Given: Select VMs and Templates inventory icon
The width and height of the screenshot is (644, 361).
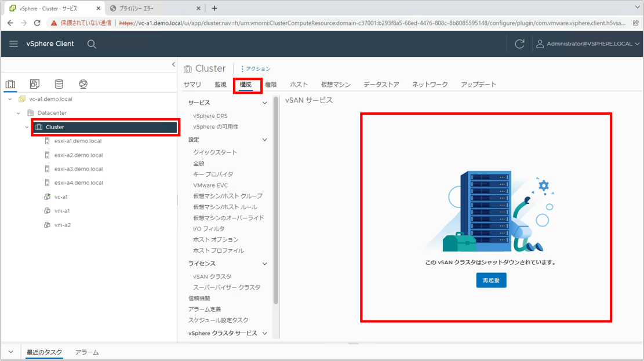Looking at the screenshot, I should [35, 85].
